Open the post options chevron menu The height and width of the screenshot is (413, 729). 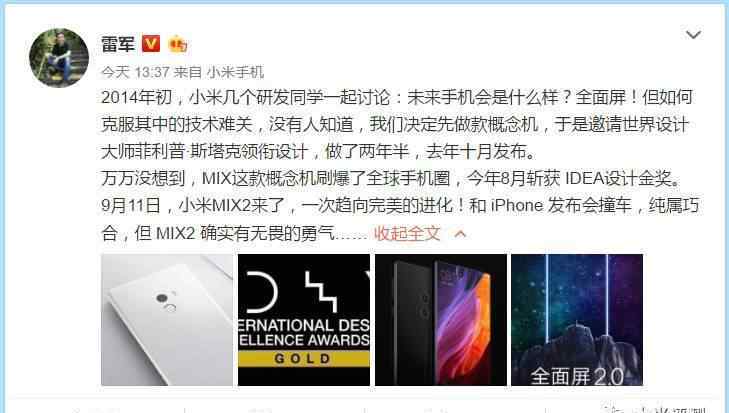[693, 34]
